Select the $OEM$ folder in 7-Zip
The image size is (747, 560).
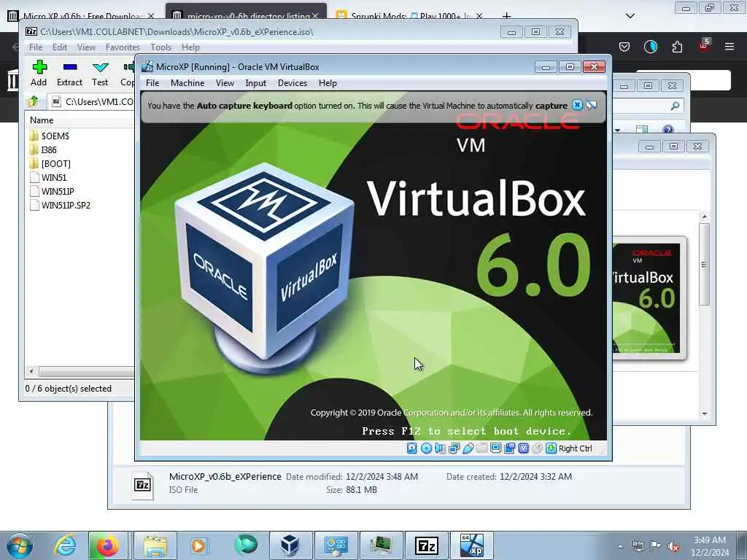50,136
